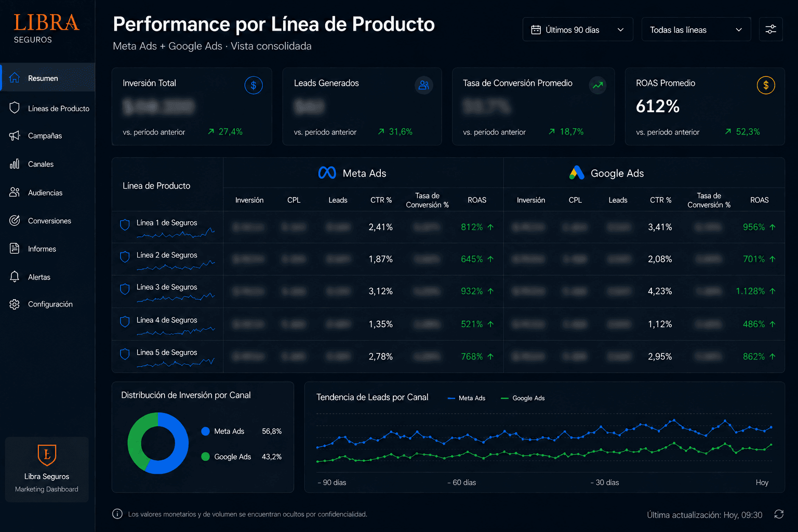The width and height of the screenshot is (798, 532).
Task: Click the Líneas de Producto shield icon
Action: (x=15, y=108)
